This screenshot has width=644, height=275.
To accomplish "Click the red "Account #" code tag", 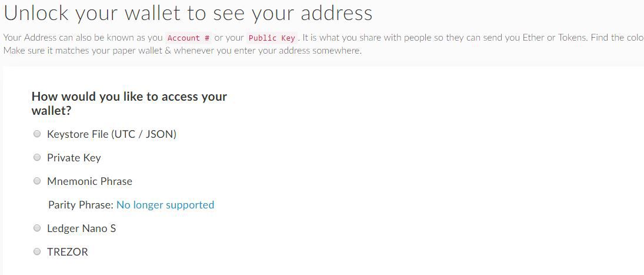I will pyautogui.click(x=189, y=38).
